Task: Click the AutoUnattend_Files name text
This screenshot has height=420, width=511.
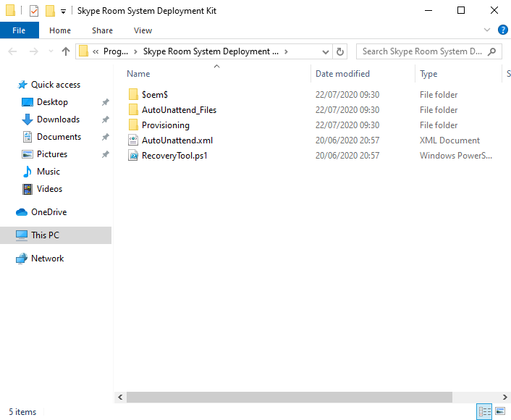Action: [179, 110]
